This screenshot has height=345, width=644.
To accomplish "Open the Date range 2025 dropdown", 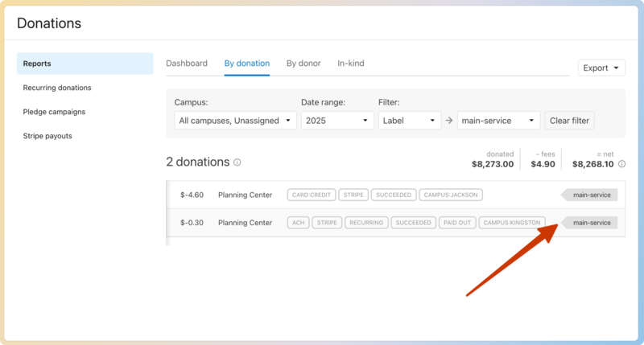I will [x=337, y=121].
